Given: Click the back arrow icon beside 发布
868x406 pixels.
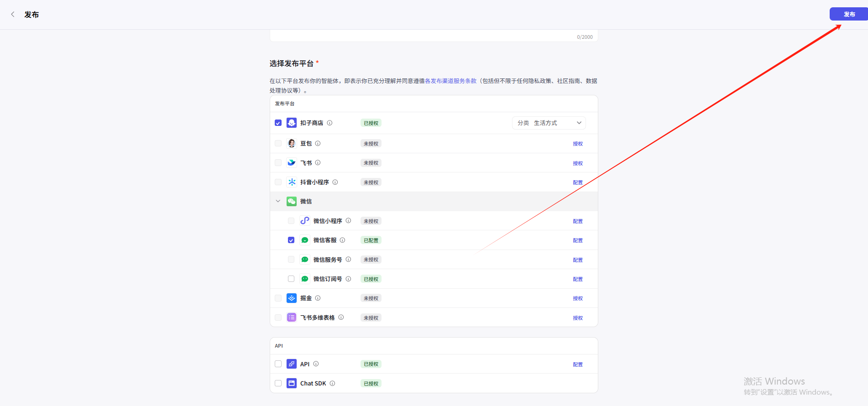Looking at the screenshot, I should [13, 15].
